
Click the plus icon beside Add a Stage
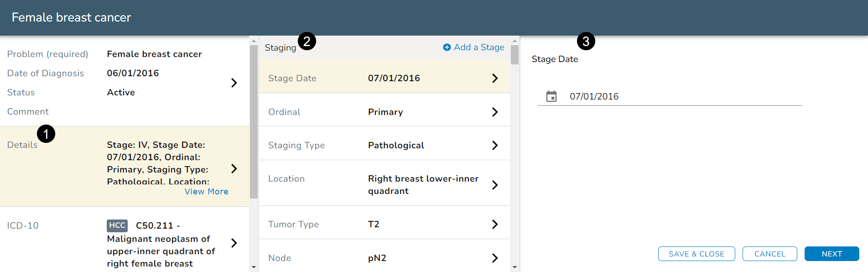(447, 47)
